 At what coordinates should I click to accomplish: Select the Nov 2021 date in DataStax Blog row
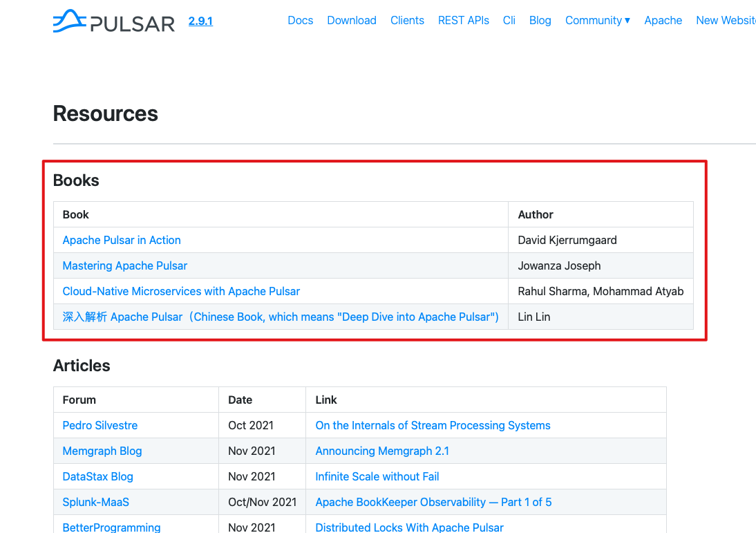point(252,476)
